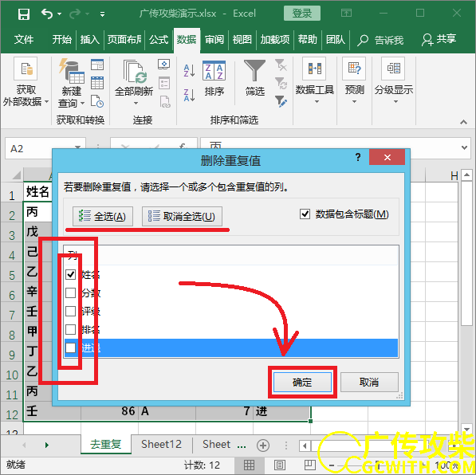476x475 pixels.
Task: Click the connection Properties icon
Action: pyautogui.click(x=164, y=83)
